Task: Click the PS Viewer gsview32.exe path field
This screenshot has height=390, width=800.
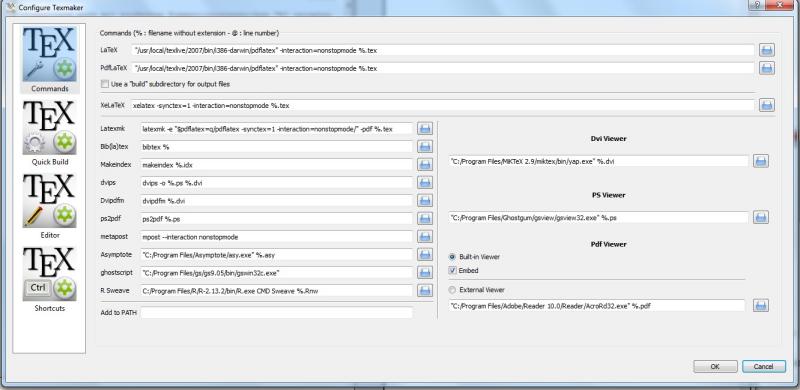Action: pyautogui.click(x=598, y=217)
